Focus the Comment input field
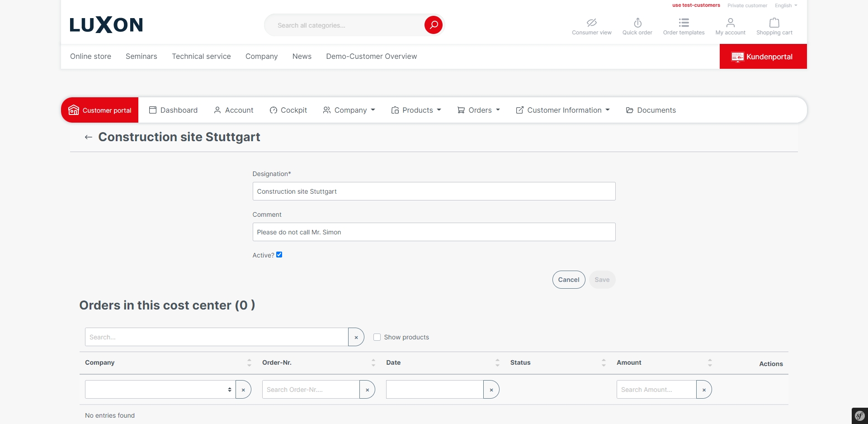Image resolution: width=868 pixels, height=424 pixels. pyautogui.click(x=434, y=232)
